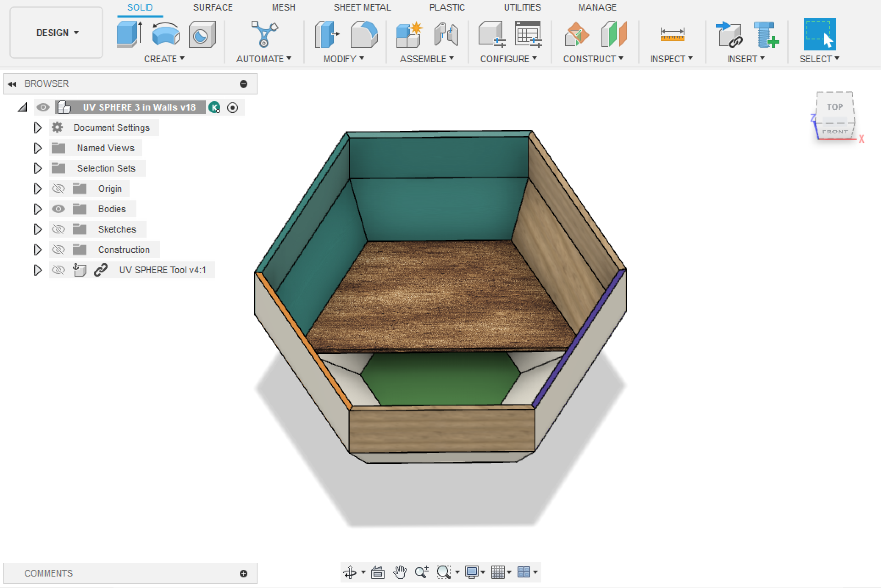Select the Midplane construct icon
The height and width of the screenshot is (588, 881).
(x=614, y=34)
